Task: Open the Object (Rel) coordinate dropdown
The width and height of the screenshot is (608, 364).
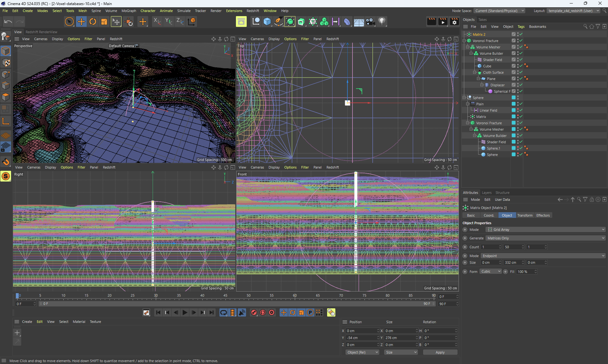Action: click(362, 352)
